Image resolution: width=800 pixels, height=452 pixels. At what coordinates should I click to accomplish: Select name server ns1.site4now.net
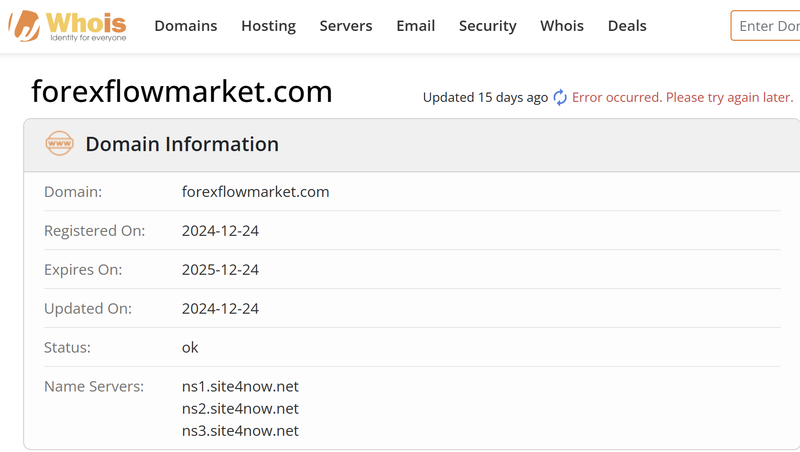pyautogui.click(x=240, y=387)
